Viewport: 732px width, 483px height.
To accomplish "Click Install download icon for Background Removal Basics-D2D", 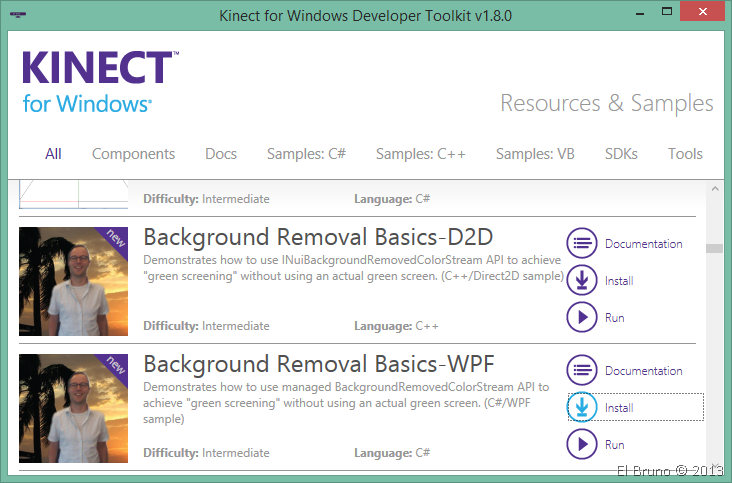I will 582,281.
